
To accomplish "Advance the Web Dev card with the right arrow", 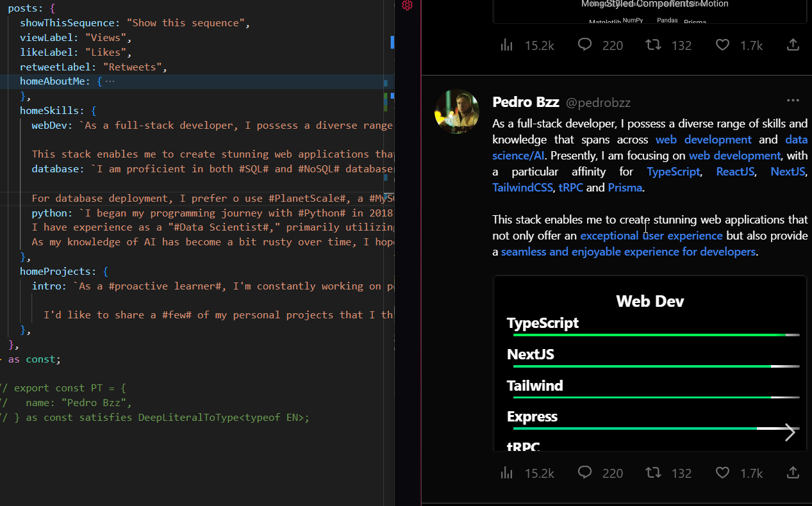I will (790, 432).
